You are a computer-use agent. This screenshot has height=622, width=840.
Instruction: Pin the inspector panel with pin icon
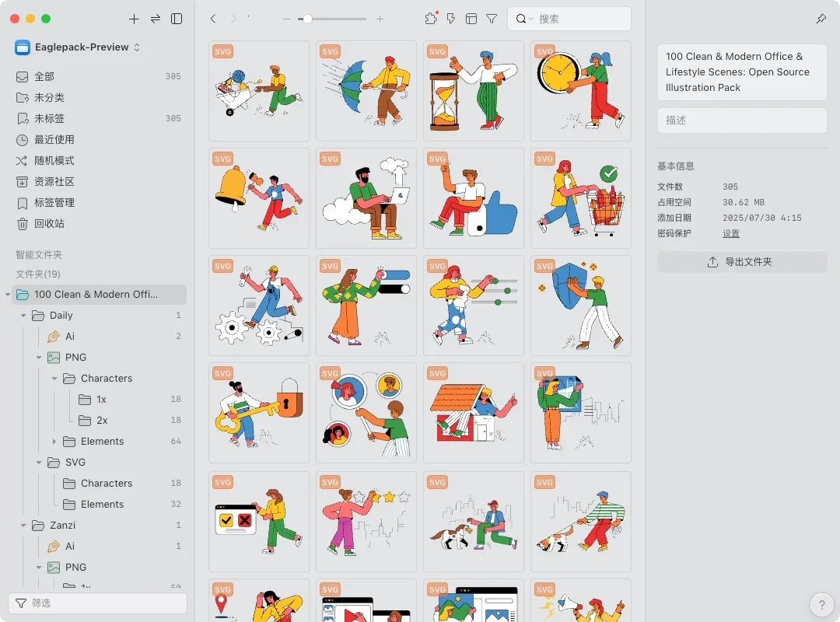pyautogui.click(x=821, y=19)
